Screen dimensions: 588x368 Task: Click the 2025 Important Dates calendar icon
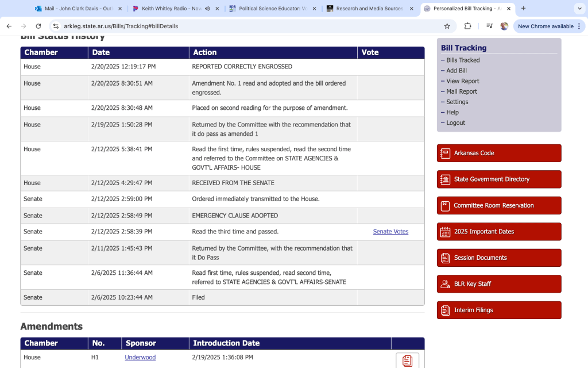click(x=445, y=232)
